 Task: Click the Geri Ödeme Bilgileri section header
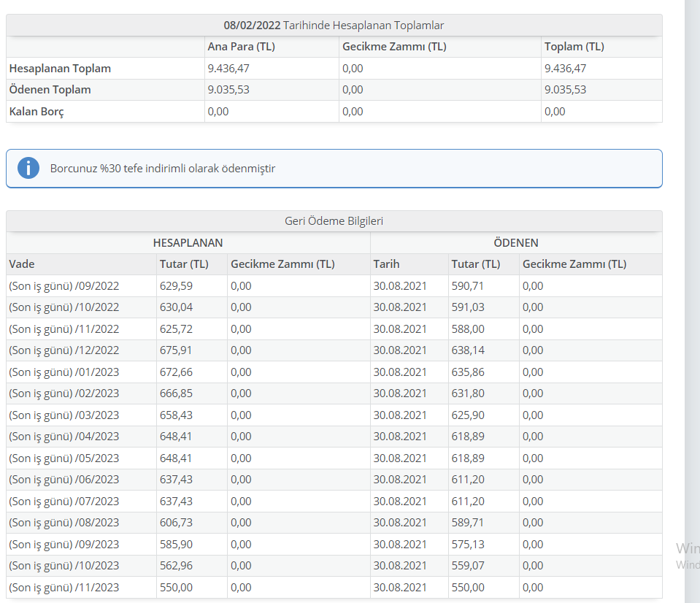point(334,221)
